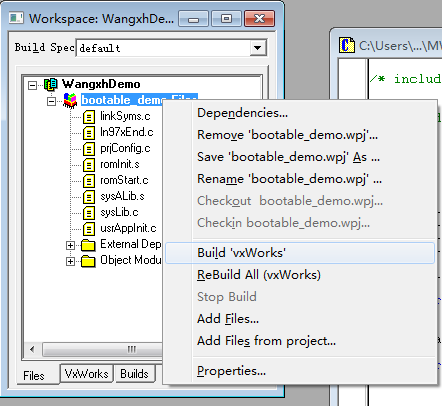This screenshot has width=442, height=406.
Task: Collapse the bootable_demo Files node
Action: [x=51, y=101]
